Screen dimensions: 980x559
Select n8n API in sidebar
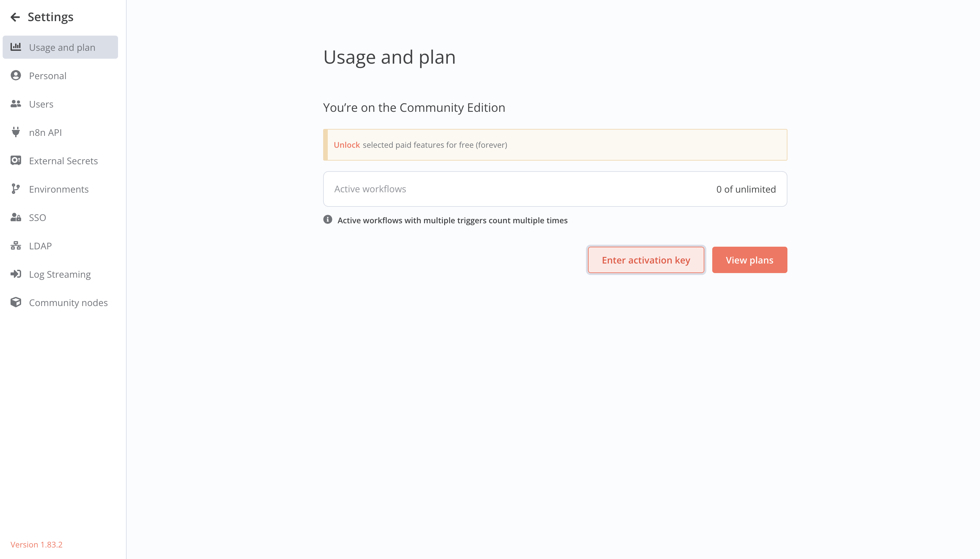click(x=60, y=133)
